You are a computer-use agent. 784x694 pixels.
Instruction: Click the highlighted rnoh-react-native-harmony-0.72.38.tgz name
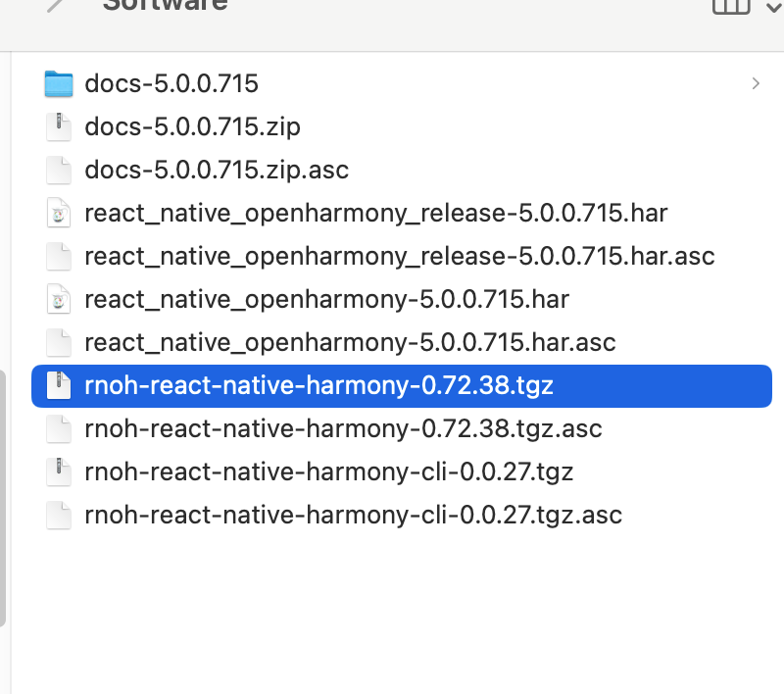click(x=319, y=386)
